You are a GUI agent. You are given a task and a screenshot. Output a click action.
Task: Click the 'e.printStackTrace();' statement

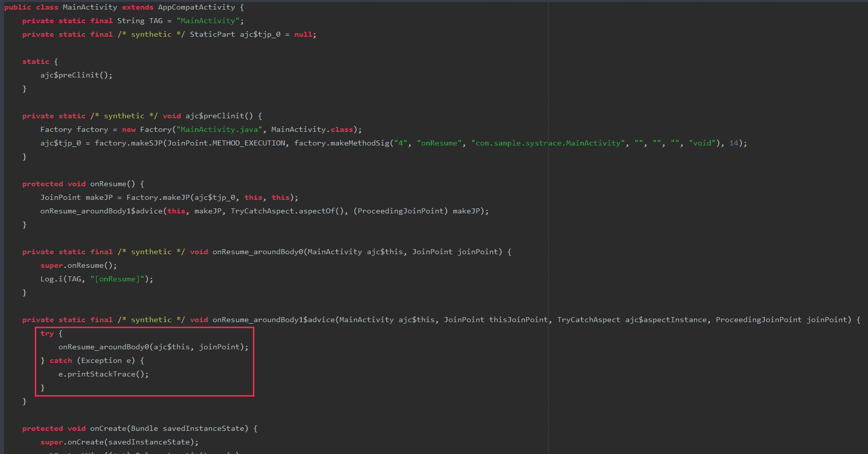point(104,374)
